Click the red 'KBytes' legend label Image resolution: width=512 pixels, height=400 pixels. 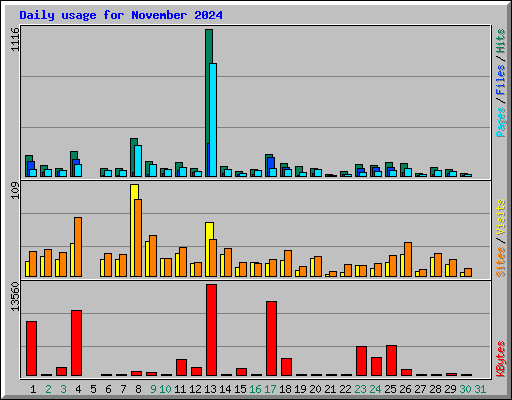[x=501, y=359]
